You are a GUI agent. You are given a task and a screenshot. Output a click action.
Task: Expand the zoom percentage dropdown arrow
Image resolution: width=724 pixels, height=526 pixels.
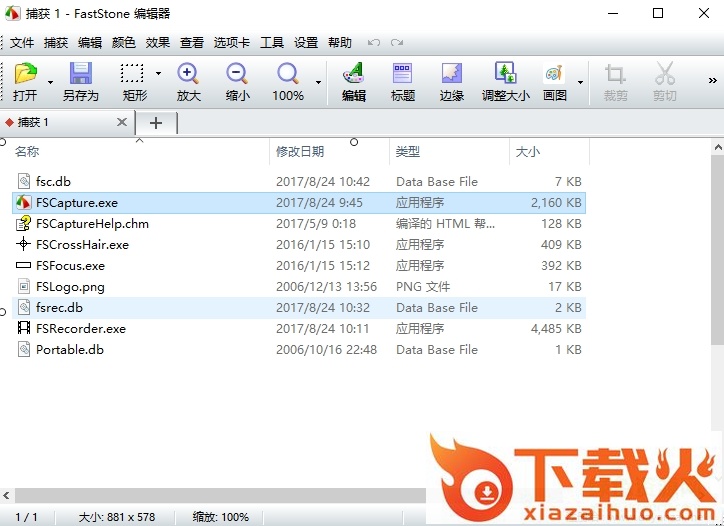pos(318,82)
